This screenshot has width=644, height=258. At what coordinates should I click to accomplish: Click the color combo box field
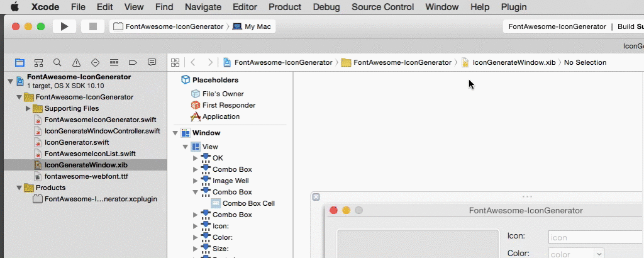click(x=571, y=254)
